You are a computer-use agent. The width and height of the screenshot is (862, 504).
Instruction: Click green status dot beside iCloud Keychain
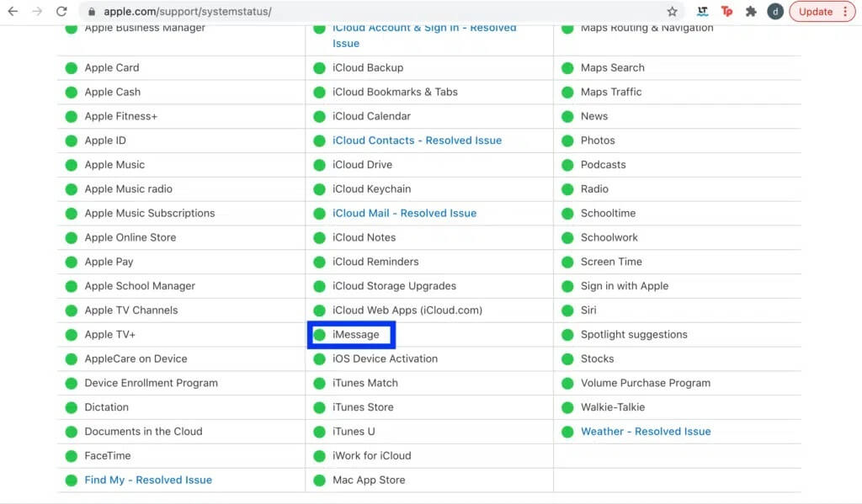click(x=319, y=188)
